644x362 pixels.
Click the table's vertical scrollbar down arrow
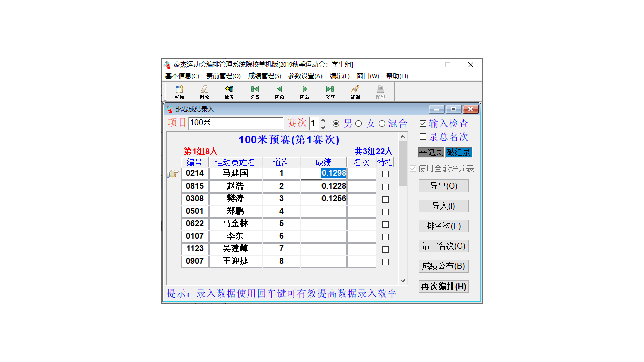pyautogui.click(x=403, y=281)
